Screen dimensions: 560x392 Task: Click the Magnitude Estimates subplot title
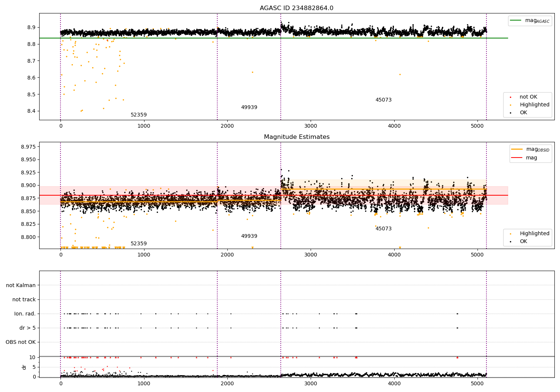(296, 137)
